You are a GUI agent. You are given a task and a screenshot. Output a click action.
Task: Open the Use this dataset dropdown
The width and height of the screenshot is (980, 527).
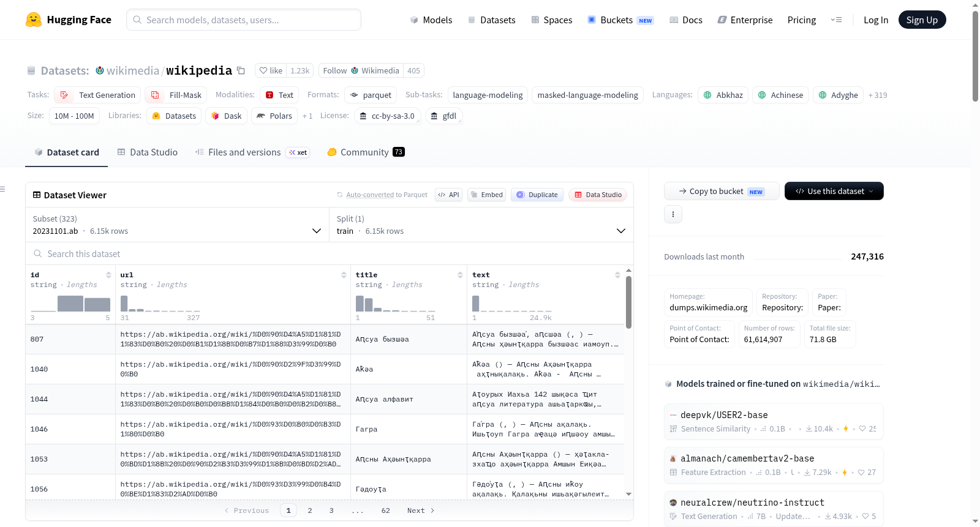click(x=834, y=191)
